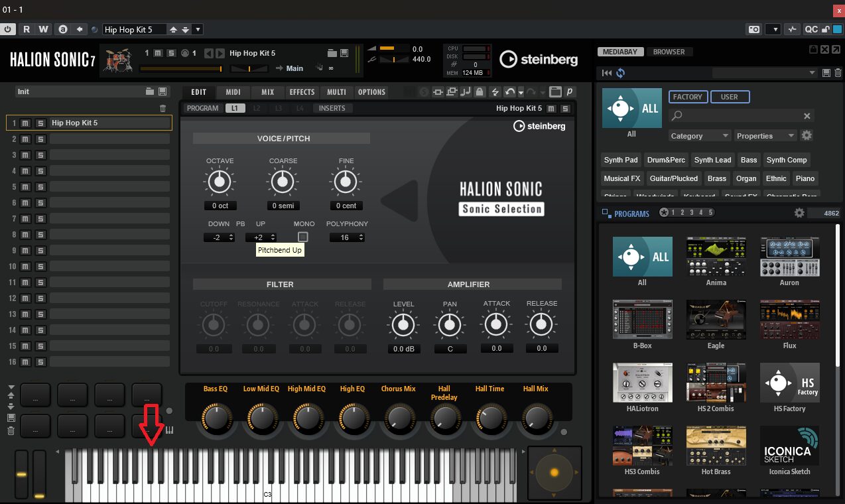This screenshot has height=504, width=845.
Task: Click the MediaBay refresh arrows icon
Action: point(620,73)
